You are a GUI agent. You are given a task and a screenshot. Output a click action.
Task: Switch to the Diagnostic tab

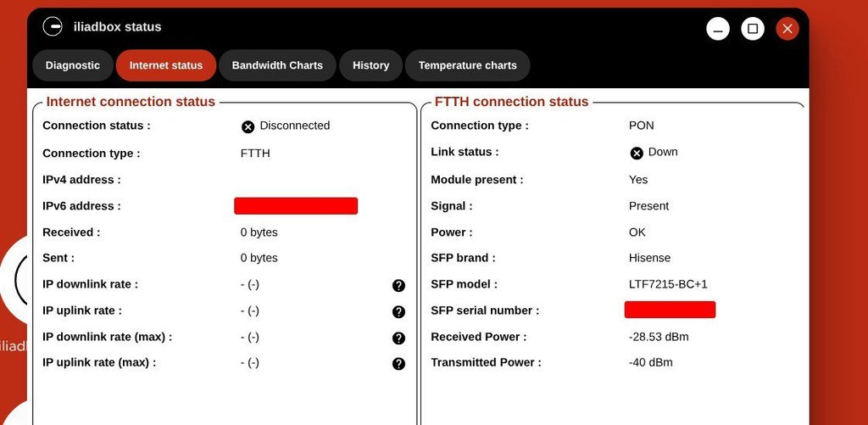[x=73, y=65]
